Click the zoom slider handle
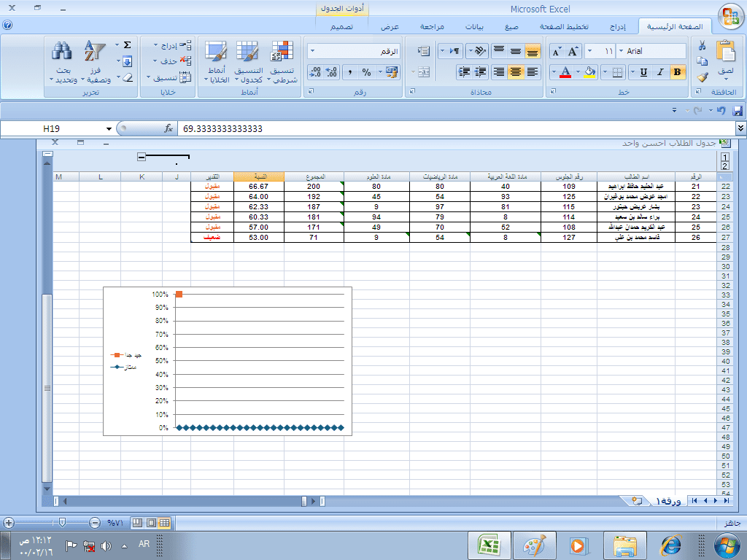The width and height of the screenshot is (747, 560). pos(63,522)
